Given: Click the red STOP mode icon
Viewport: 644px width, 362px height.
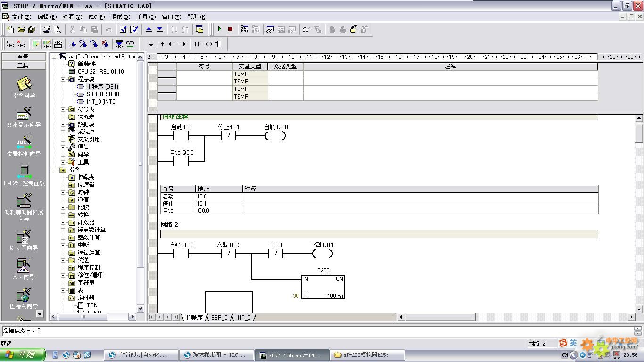Looking at the screenshot, I should coord(230,29).
